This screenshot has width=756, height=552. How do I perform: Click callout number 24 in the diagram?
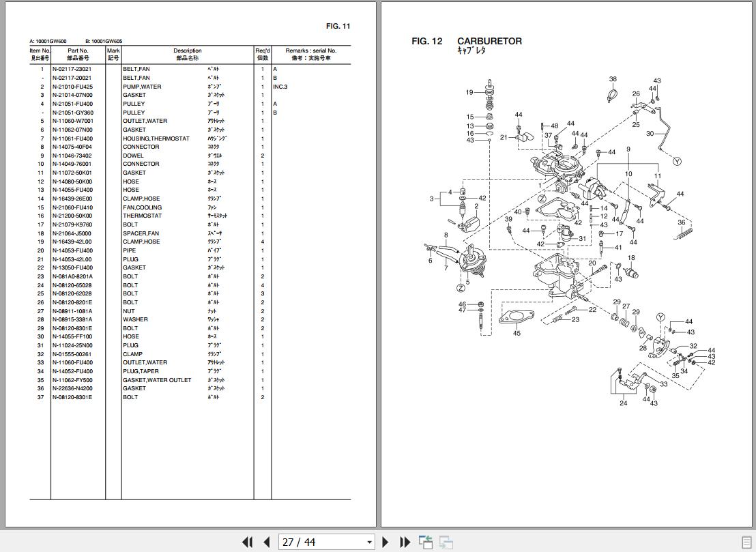coord(624,403)
